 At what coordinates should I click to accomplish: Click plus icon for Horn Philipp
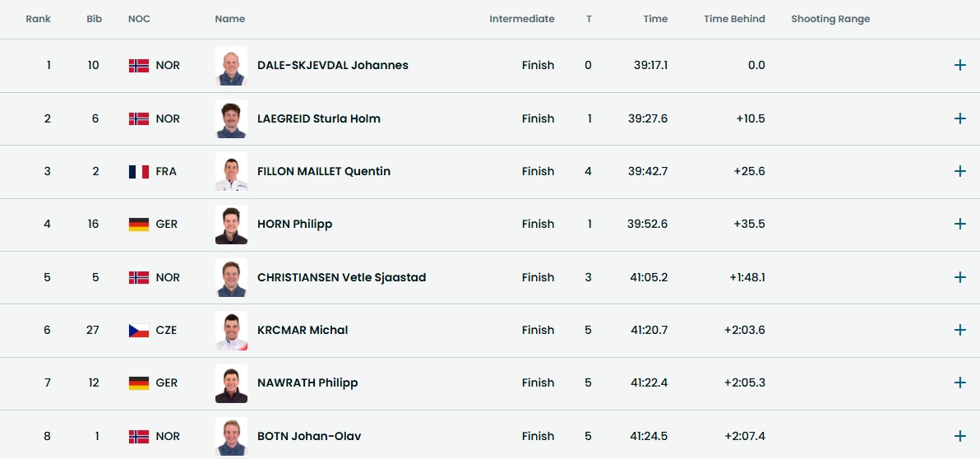coord(959,224)
